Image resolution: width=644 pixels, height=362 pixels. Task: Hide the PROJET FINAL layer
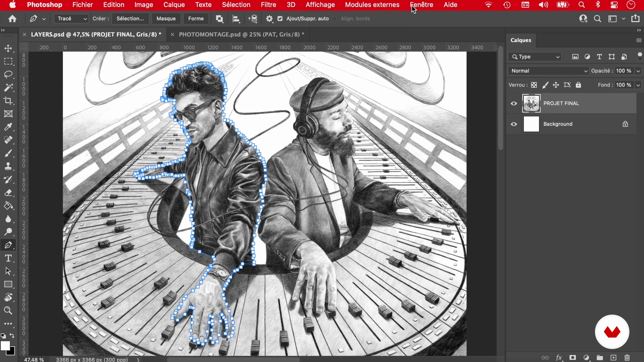click(x=514, y=103)
